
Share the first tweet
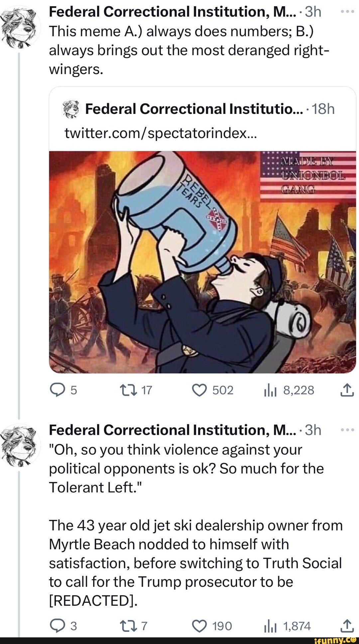tap(347, 390)
